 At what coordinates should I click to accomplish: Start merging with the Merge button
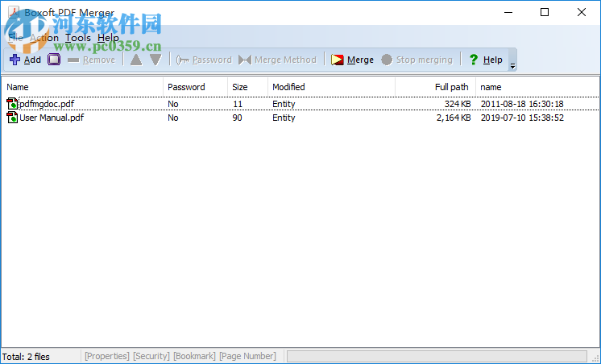click(x=352, y=60)
